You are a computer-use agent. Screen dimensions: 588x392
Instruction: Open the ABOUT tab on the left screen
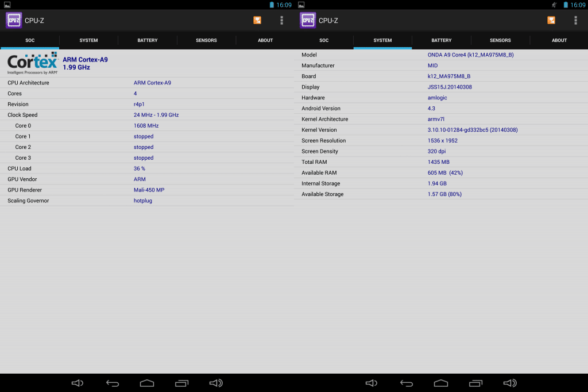(265, 40)
